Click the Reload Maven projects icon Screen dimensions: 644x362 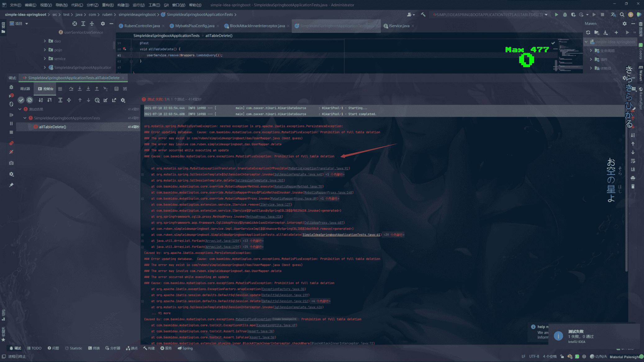pos(588,33)
